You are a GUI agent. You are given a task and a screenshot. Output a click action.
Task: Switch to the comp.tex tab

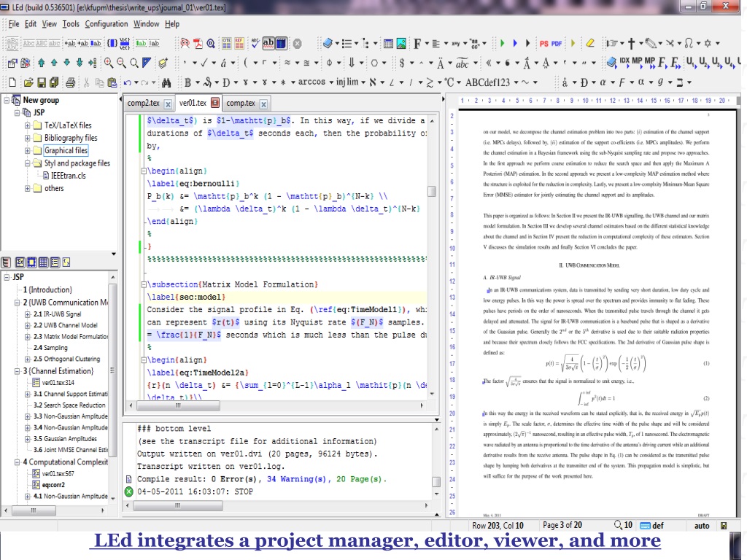[x=240, y=104]
